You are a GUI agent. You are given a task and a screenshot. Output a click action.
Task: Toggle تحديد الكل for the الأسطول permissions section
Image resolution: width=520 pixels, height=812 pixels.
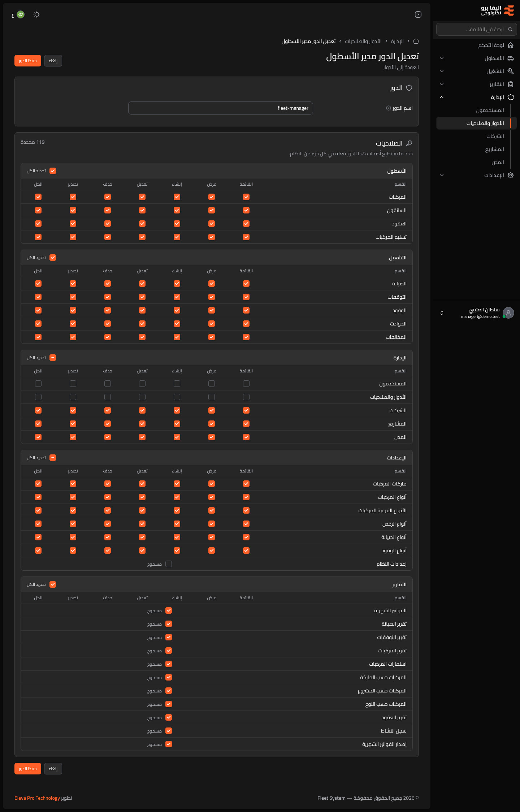click(x=53, y=171)
